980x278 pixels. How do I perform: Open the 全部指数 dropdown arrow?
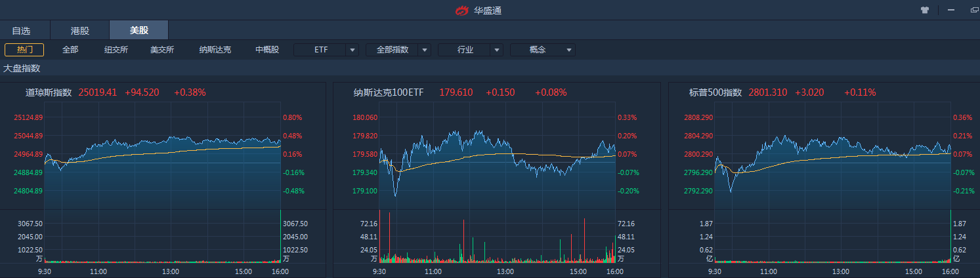pos(425,50)
